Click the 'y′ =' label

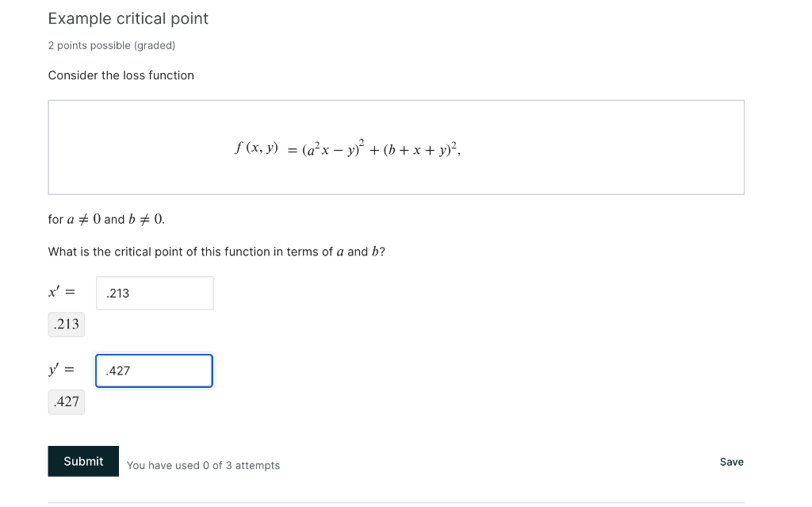pos(61,371)
